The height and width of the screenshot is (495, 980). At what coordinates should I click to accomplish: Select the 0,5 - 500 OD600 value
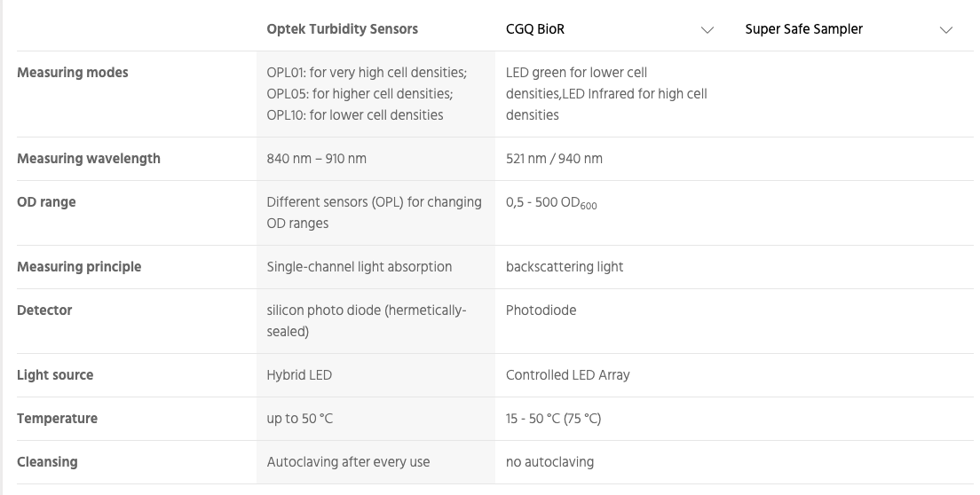[x=552, y=203]
